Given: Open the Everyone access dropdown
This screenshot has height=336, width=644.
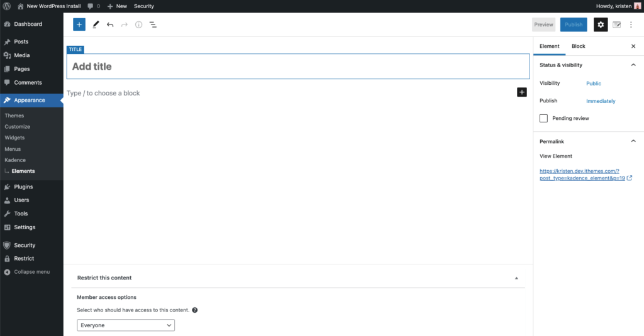Looking at the screenshot, I should pos(126,325).
